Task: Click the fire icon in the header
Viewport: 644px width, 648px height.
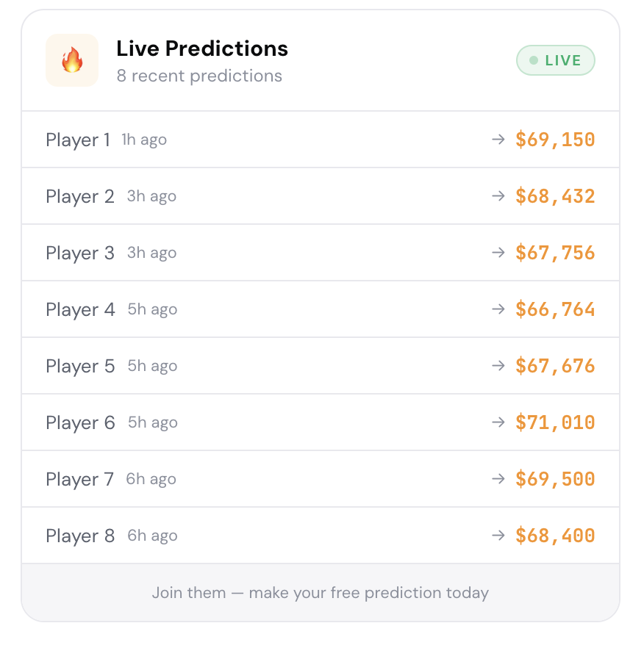Action: [71, 61]
